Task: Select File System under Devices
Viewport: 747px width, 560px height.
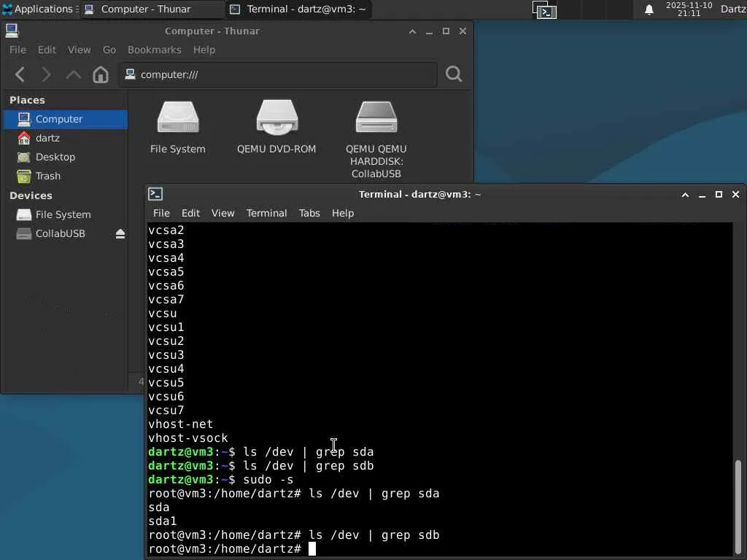Action: point(66,215)
